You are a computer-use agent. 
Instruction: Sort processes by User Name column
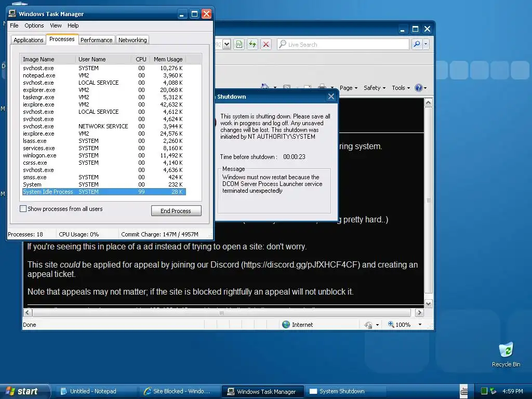pyautogui.click(x=103, y=59)
